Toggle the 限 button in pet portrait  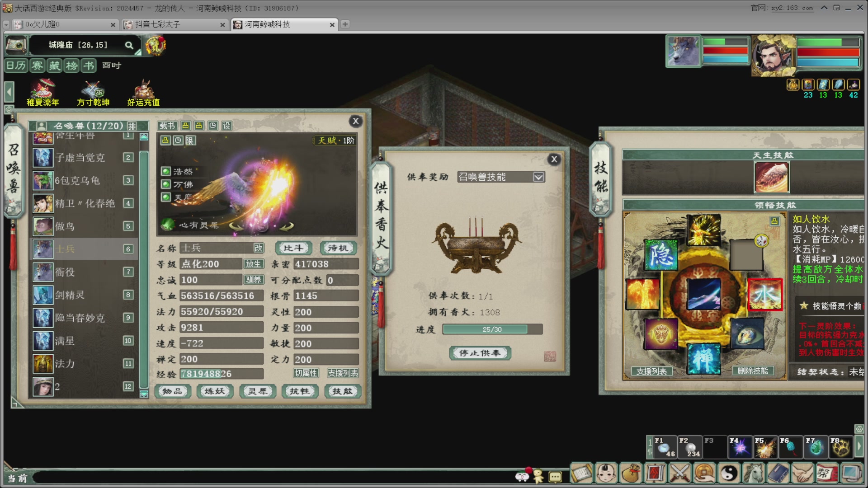click(190, 141)
